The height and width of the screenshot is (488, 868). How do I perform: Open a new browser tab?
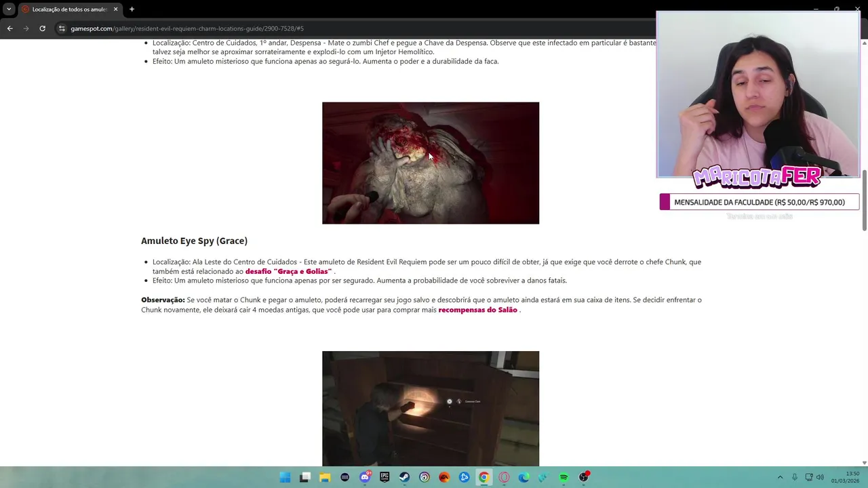pyautogui.click(x=132, y=9)
